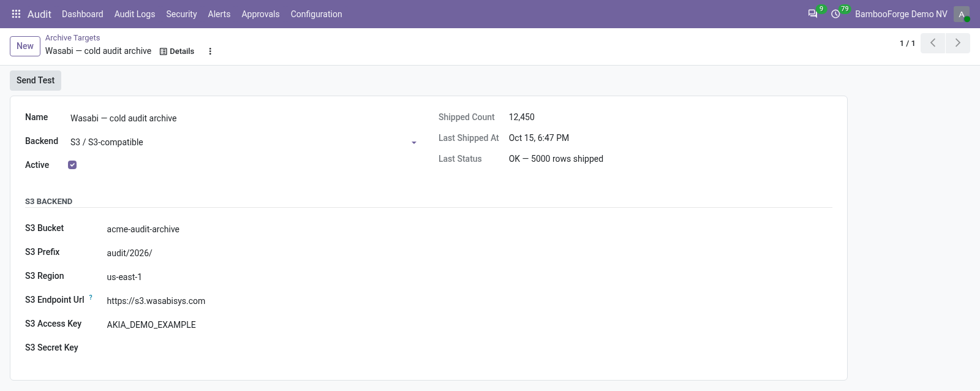Go to next record arrow
980x391 pixels.
pos(958,43)
